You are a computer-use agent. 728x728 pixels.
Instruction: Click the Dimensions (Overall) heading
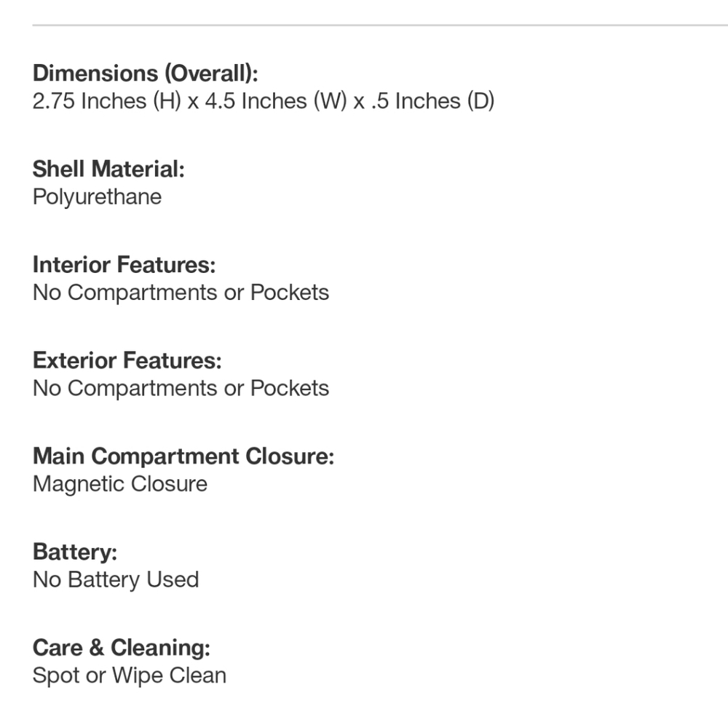(x=145, y=74)
